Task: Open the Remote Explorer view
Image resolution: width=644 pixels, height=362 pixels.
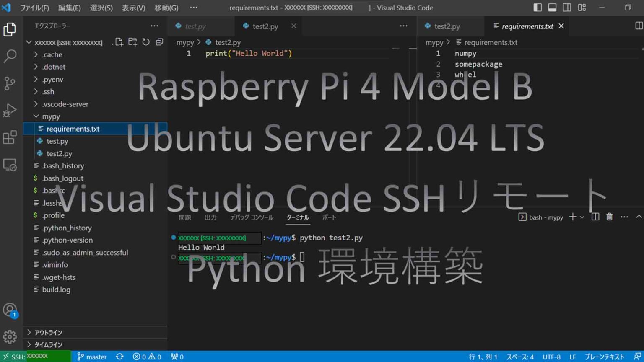Action: (x=10, y=165)
